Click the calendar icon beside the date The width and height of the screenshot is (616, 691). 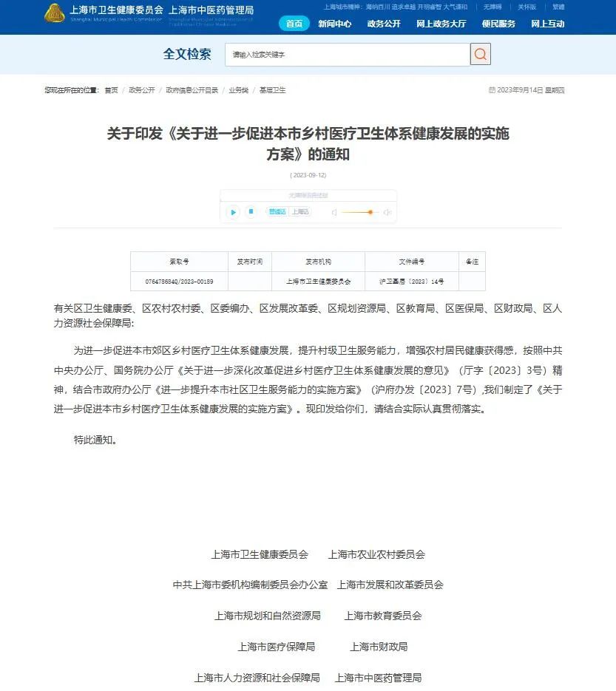[492, 90]
